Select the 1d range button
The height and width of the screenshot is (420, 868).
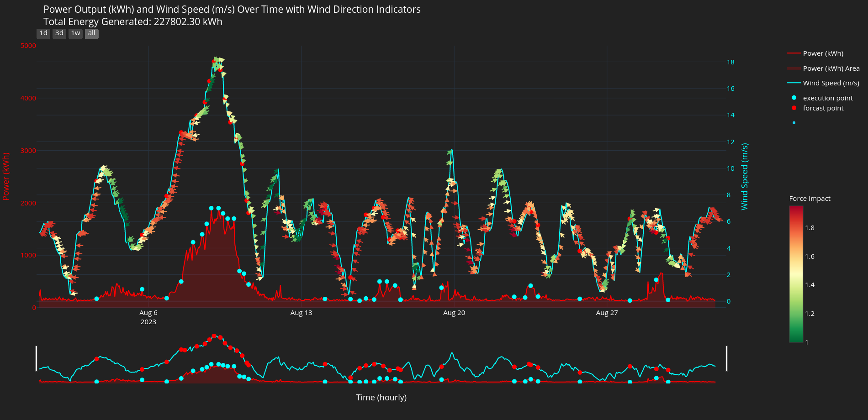point(43,33)
